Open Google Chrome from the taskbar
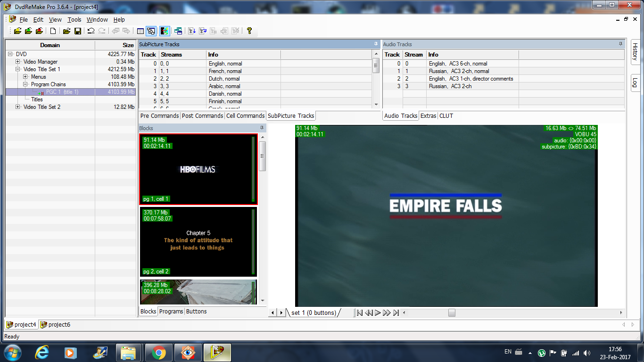 [x=158, y=352]
